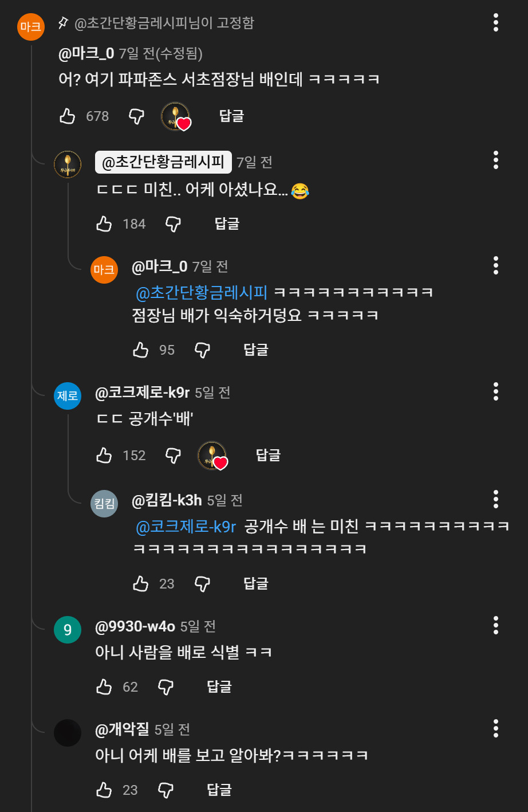Click the pin icon above the pinned comment
The image size is (528, 812).
pos(62,22)
